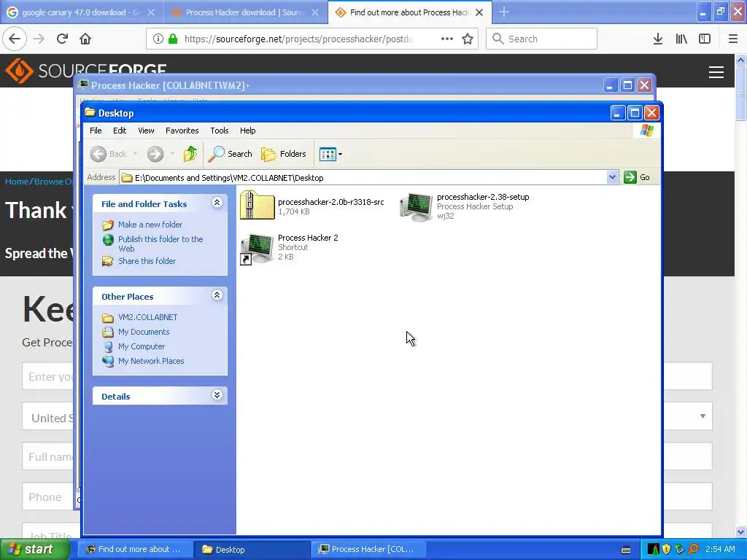
Task: Click the Firefox Search box
Action: tap(542, 39)
